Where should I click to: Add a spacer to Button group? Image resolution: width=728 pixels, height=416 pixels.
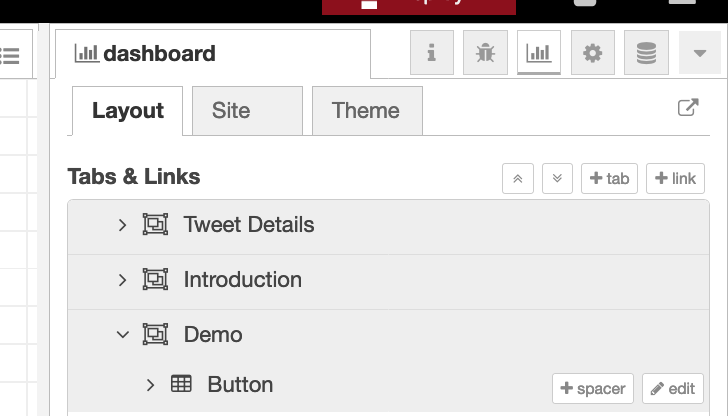coord(592,389)
